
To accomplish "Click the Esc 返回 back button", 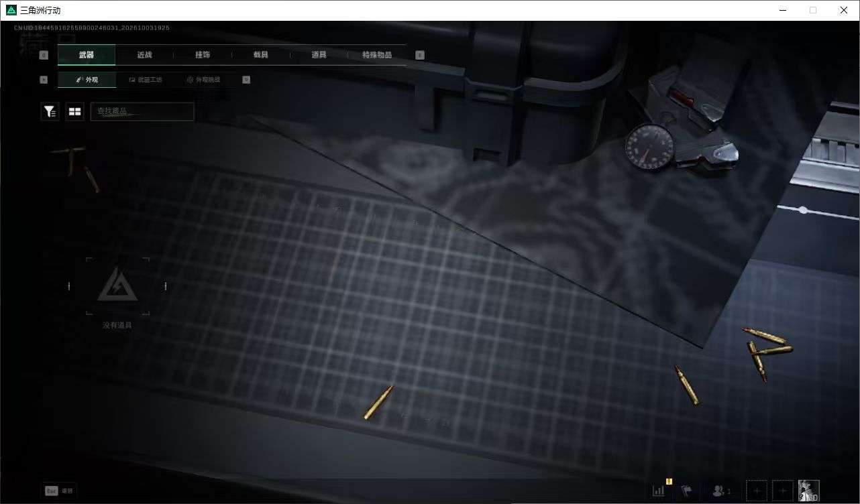I will pos(60,491).
